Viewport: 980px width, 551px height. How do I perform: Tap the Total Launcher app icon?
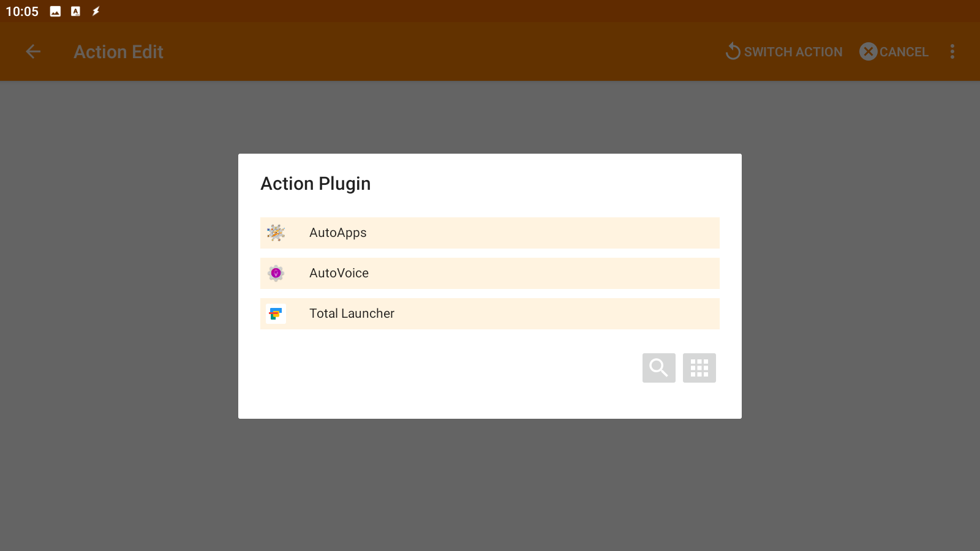coord(276,313)
